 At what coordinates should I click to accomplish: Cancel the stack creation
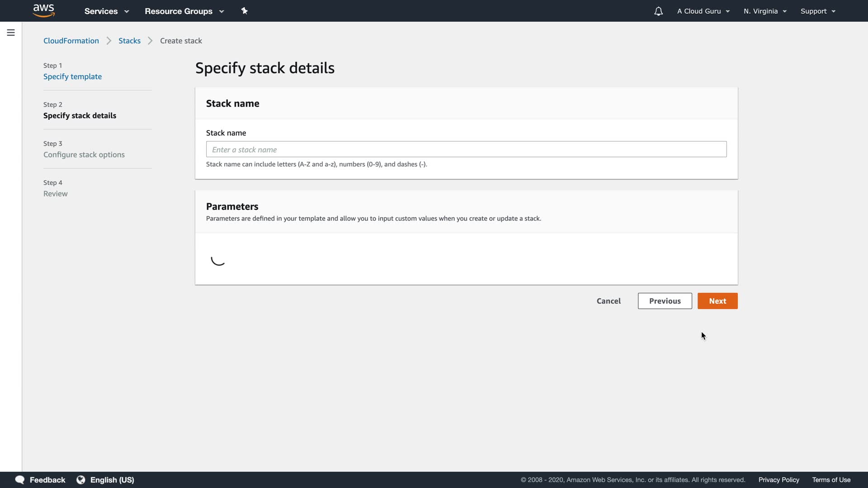click(609, 301)
